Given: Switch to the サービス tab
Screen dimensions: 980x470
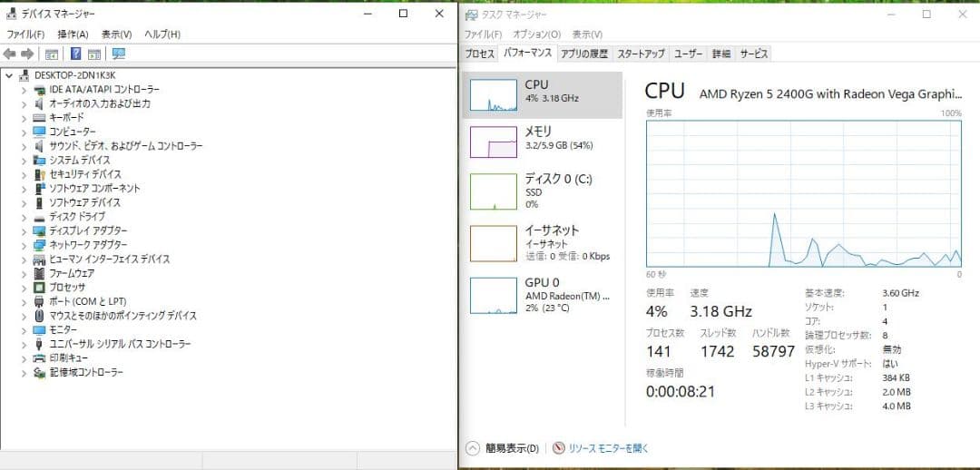Looking at the screenshot, I should point(754,54).
